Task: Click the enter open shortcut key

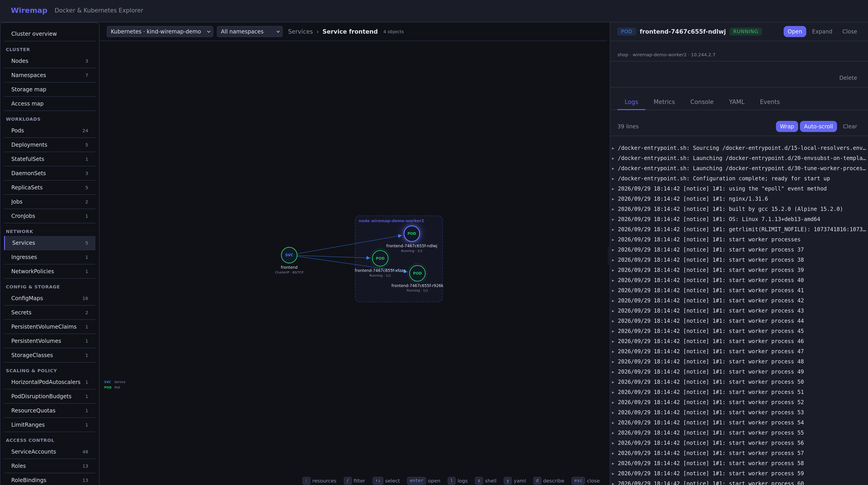Action: click(417, 481)
